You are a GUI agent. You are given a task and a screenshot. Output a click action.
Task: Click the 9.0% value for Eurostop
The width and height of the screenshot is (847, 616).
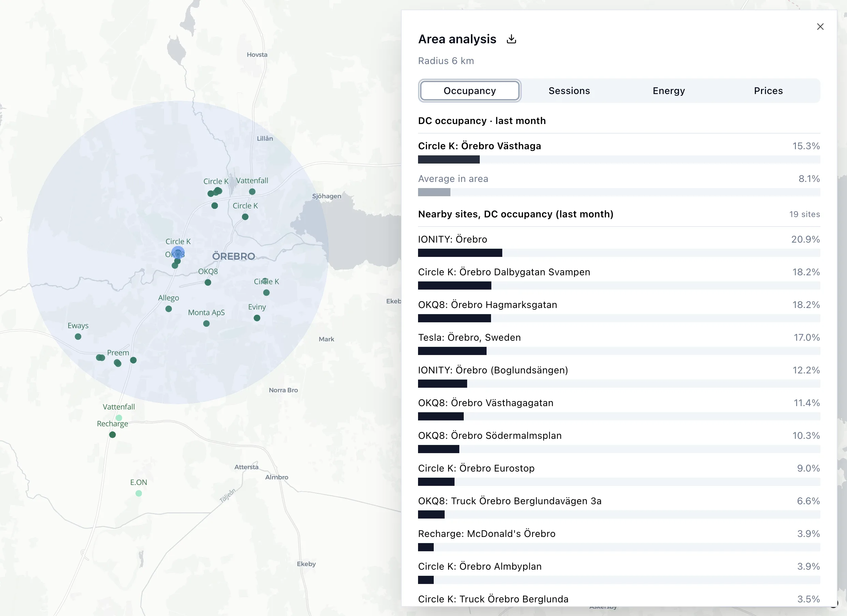(808, 468)
